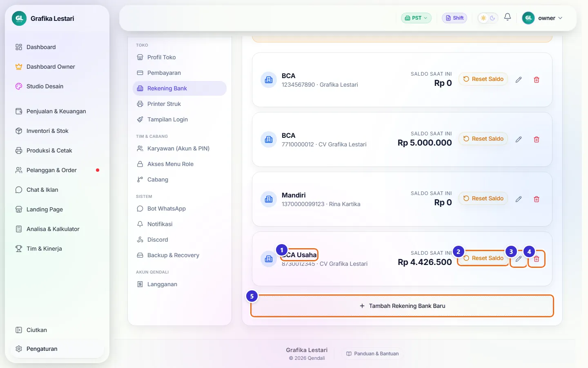588x368 pixels.
Task: Open the PST branch dropdown
Action: [416, 18]
